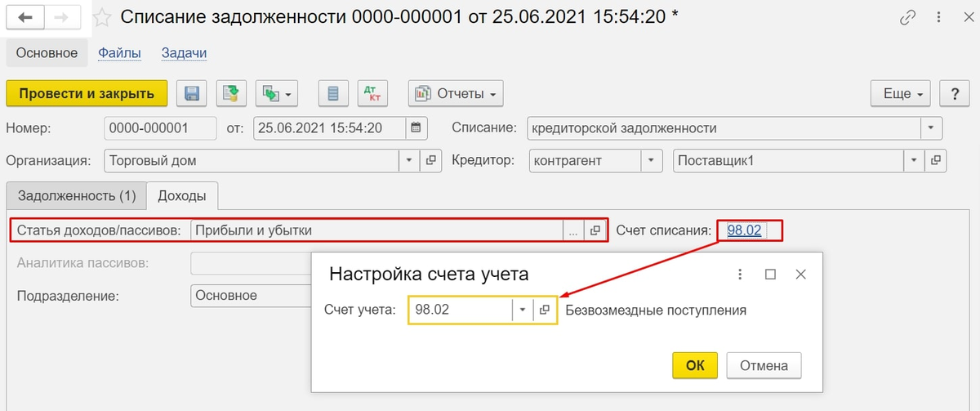
Task: Click the Подразделение field Основное
Action: [252, 296]
